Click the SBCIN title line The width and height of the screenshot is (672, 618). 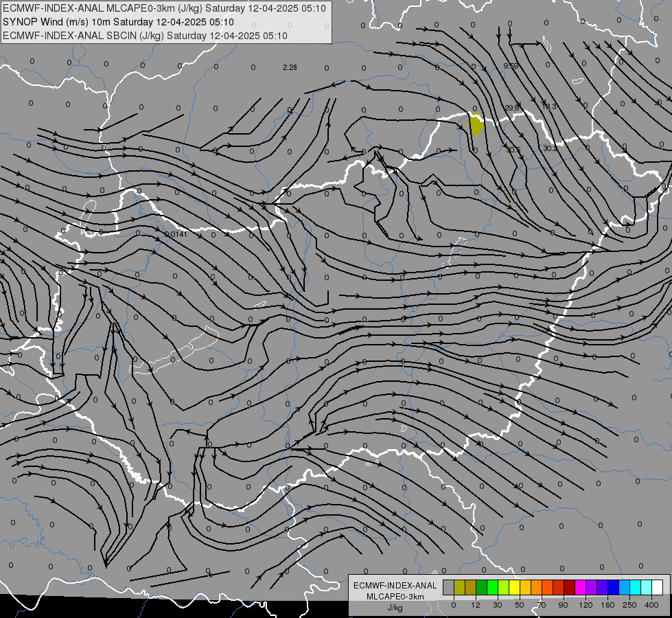[x=145, y=36]
